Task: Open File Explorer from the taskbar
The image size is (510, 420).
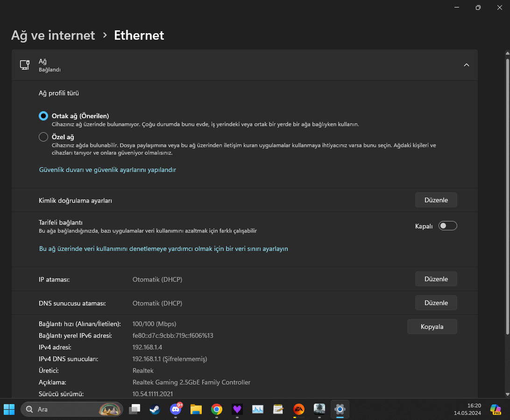Action: (x=196, y=409)
